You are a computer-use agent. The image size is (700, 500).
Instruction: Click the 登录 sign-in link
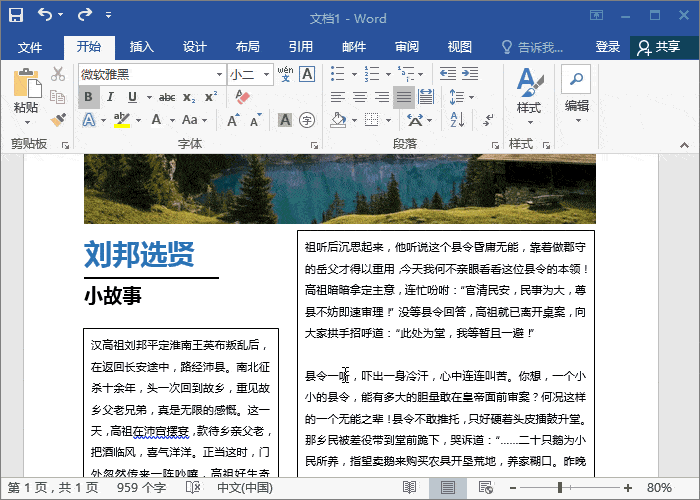(608, 47)
